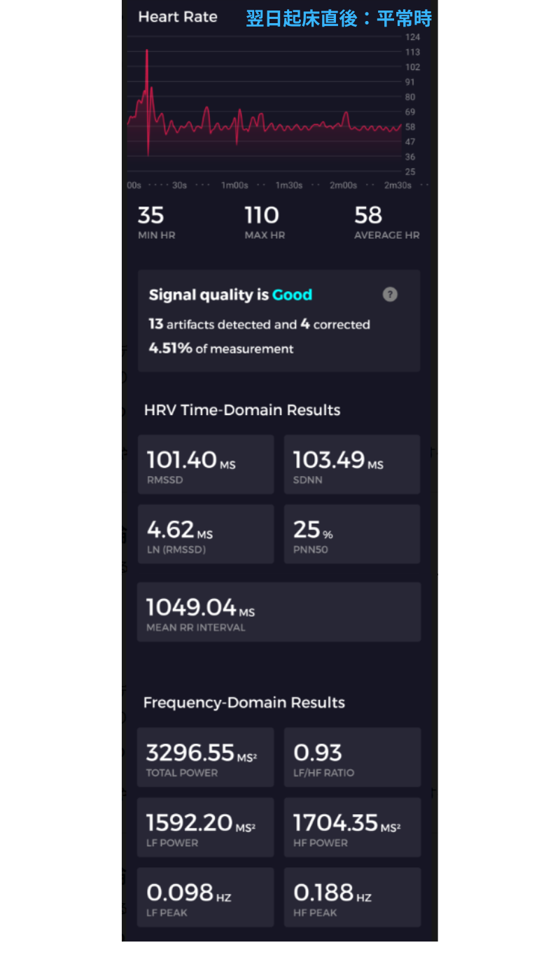Click the signal quality help question-mark icon
Viewport: 560px width, 980px height.
[390, 295]
